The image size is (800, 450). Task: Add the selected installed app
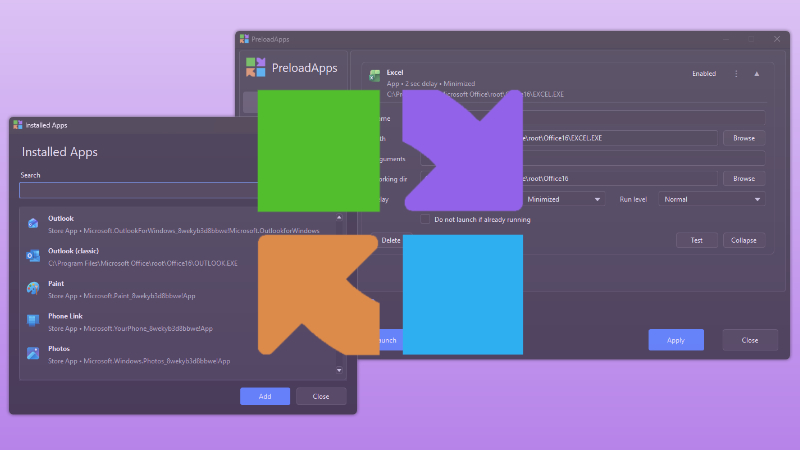[265, 396]
